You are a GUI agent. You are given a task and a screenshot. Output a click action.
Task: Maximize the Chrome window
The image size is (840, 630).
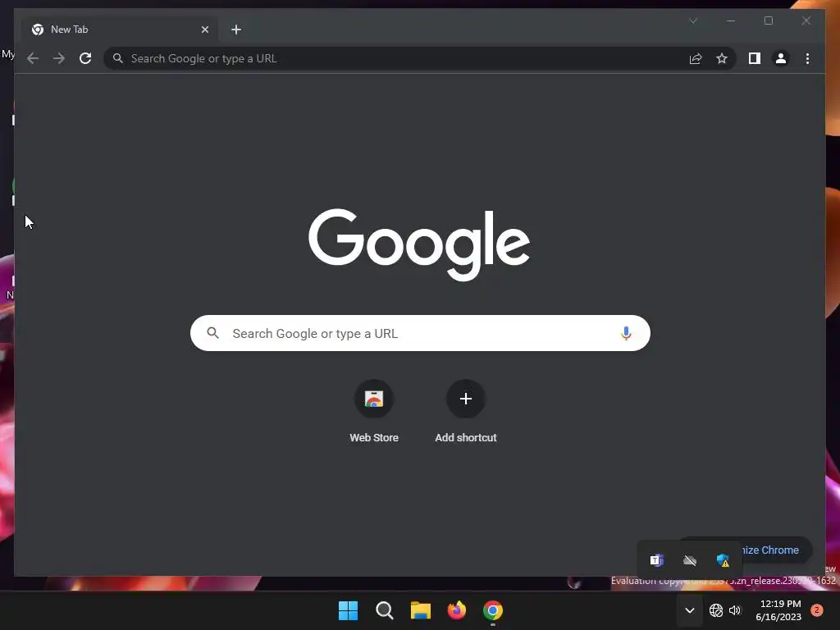click(769, 21)
